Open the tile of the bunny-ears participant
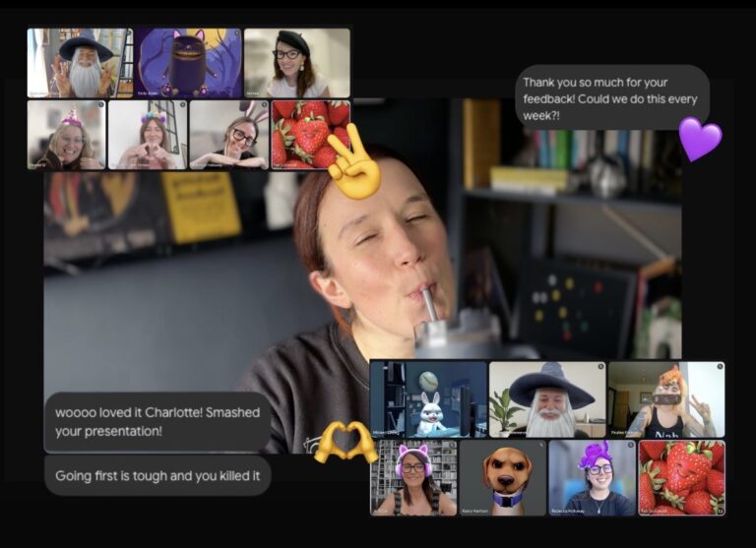This screenshot has width=756, height=548. 229,135
